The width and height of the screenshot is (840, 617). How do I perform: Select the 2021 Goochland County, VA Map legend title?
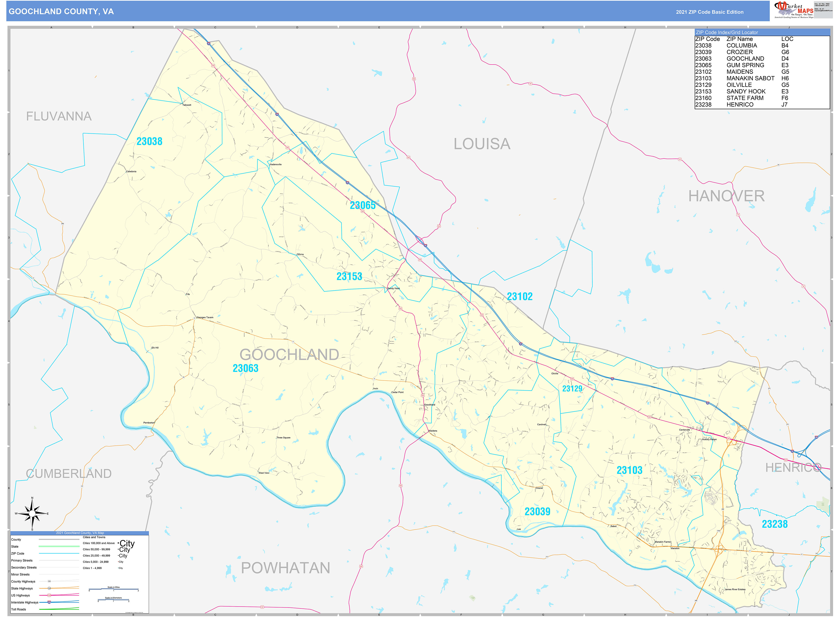pos(80,533)
